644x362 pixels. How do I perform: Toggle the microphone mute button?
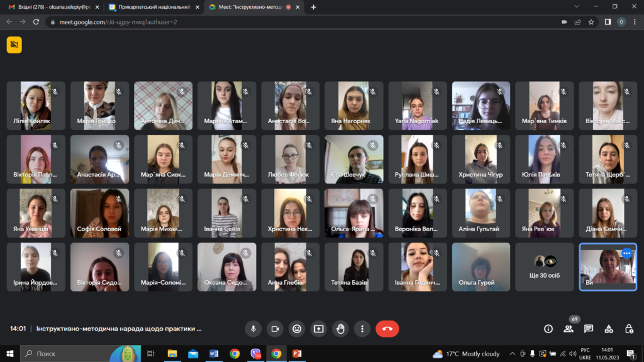click(253, 329)
